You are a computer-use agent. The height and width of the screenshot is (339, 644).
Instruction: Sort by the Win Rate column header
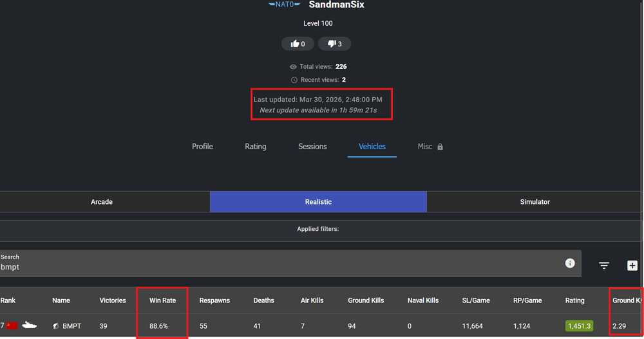pyautogui.click(x=162, y=300)
